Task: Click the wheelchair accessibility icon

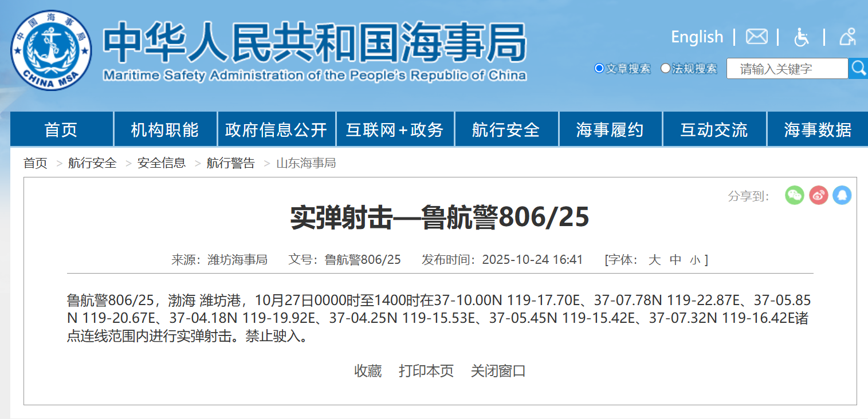Action: [801, 37]
